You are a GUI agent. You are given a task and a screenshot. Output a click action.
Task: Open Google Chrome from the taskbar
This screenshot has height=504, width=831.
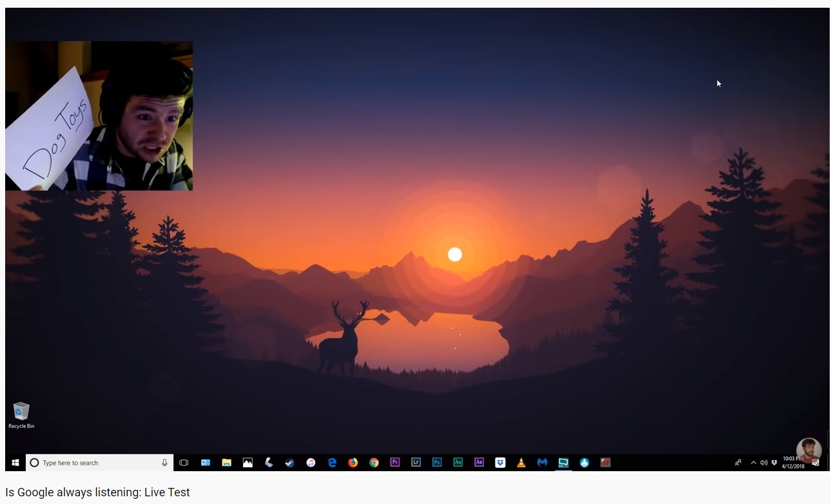point(374,463)
